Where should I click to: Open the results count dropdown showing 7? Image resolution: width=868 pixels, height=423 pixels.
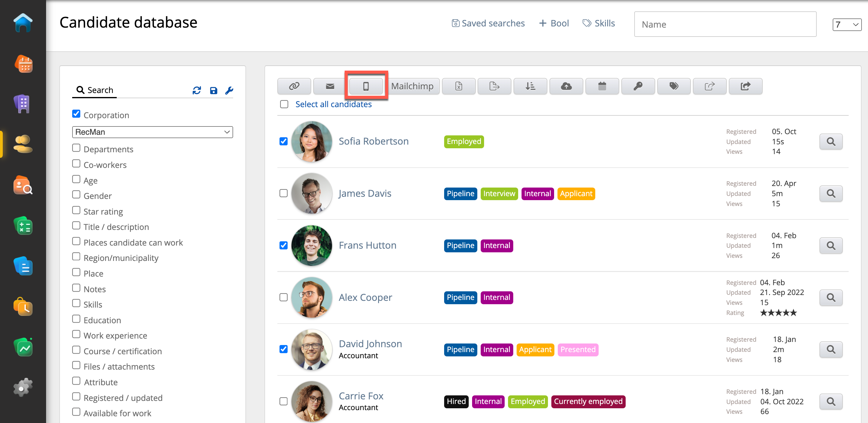point(846,25)
